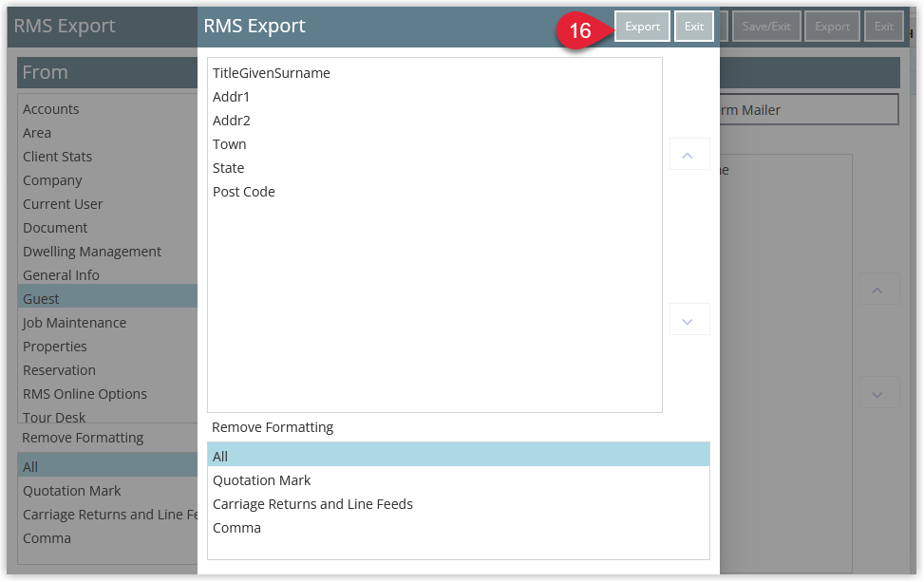Select highlighted Guest in the From list
This screenshot has width=924, height=582.
[108, 296]
